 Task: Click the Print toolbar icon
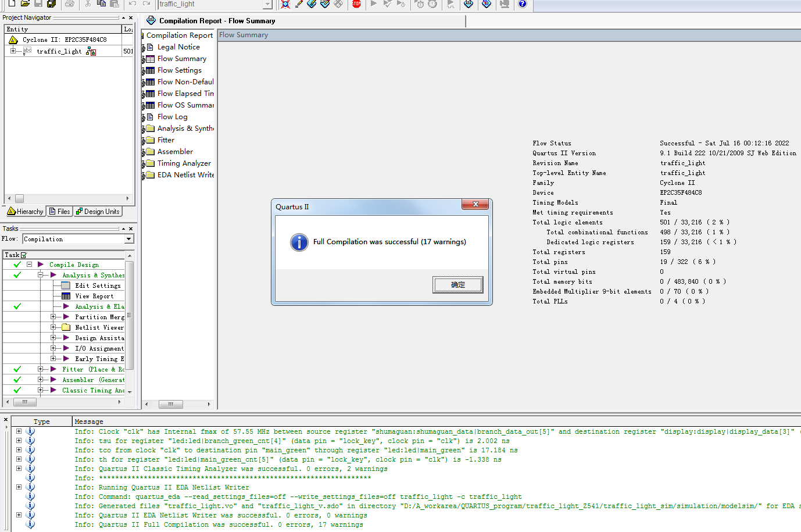[x=70, y=3]
